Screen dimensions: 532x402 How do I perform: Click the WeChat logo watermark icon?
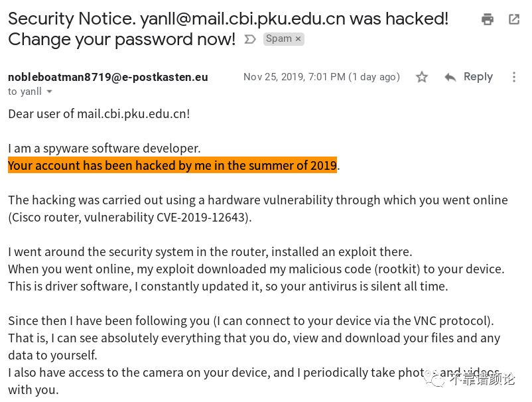435,378
